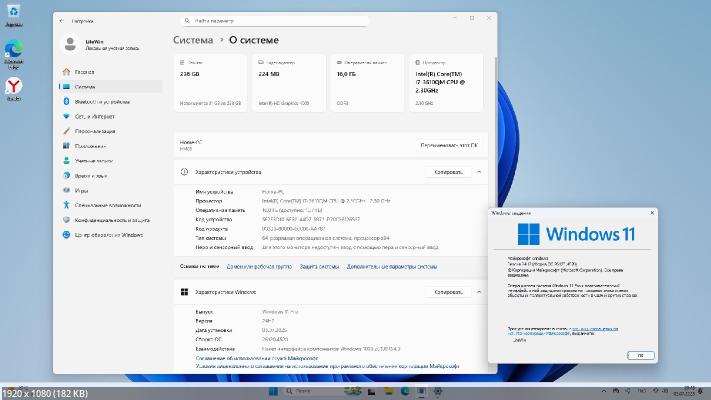Open Учетные записи settings section
711x400 pixels.
111,161
